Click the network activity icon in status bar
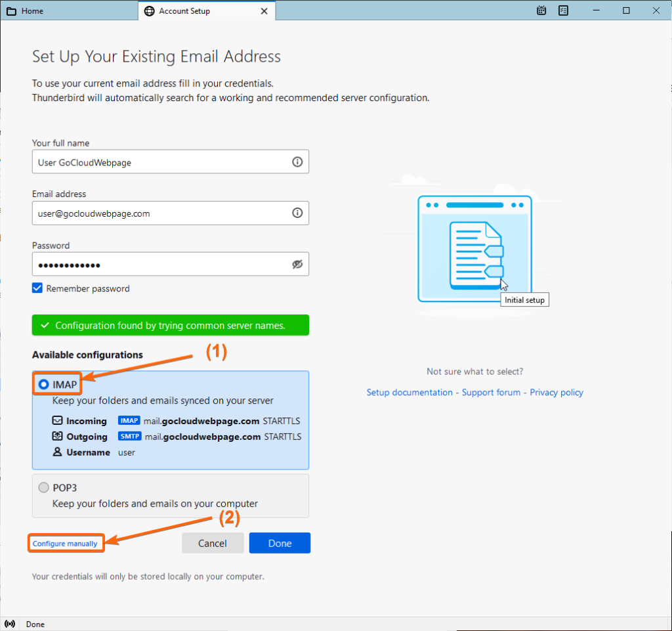The height and width of the screenshot is (631, 672). (x=10, y=624)
